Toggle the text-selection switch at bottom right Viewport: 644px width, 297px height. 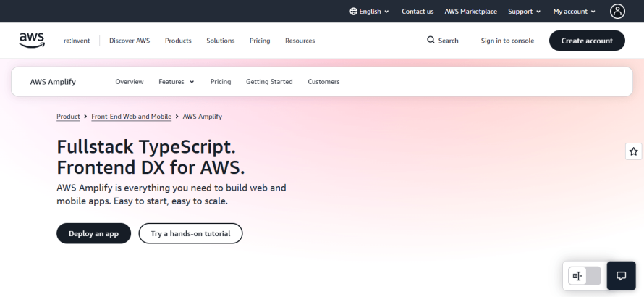point(585,276)
